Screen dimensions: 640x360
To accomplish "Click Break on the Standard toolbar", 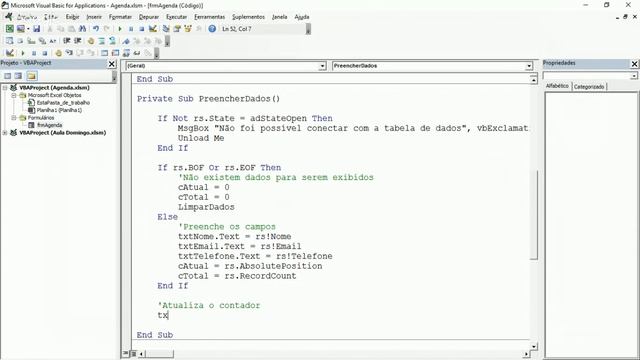I will pos(131,29).
